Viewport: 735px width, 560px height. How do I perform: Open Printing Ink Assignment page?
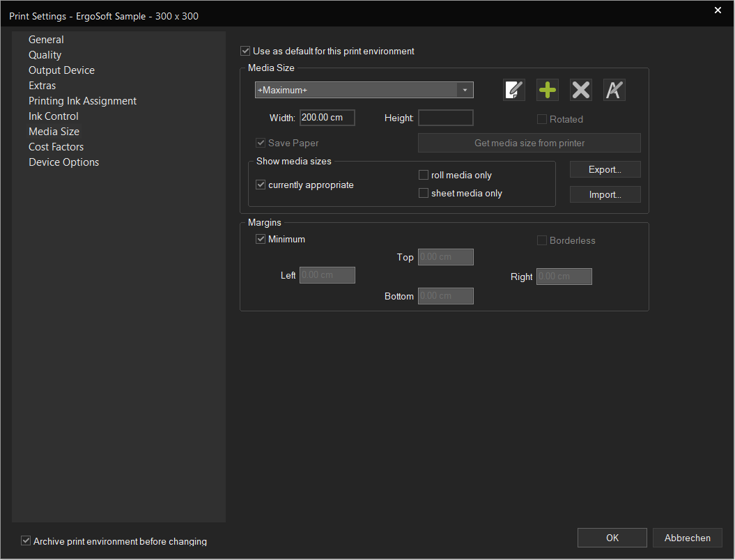pos(82,101)
